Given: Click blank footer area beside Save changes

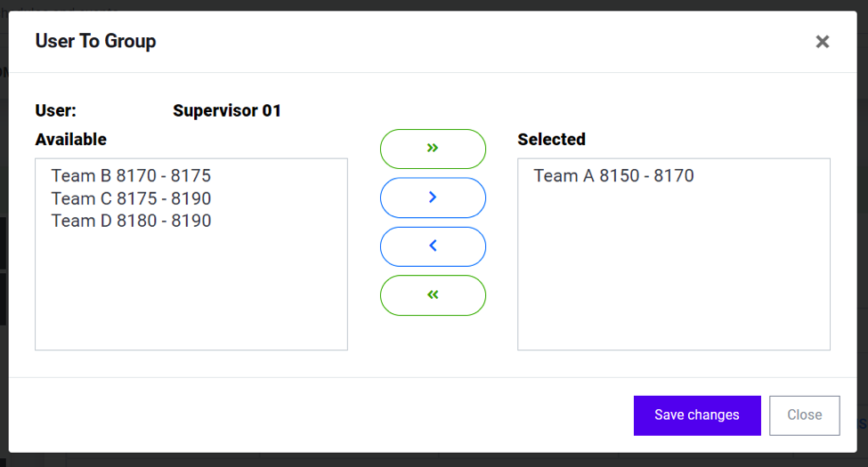Looking at the screenshot, I should click(321, 415).
